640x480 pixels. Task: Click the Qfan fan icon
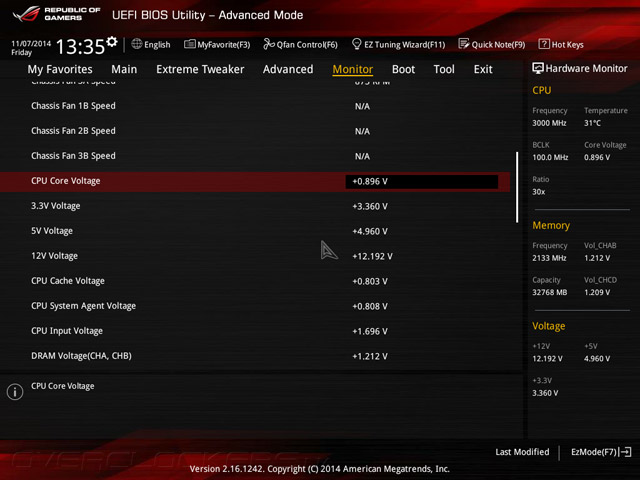click(x=269, y=44)
